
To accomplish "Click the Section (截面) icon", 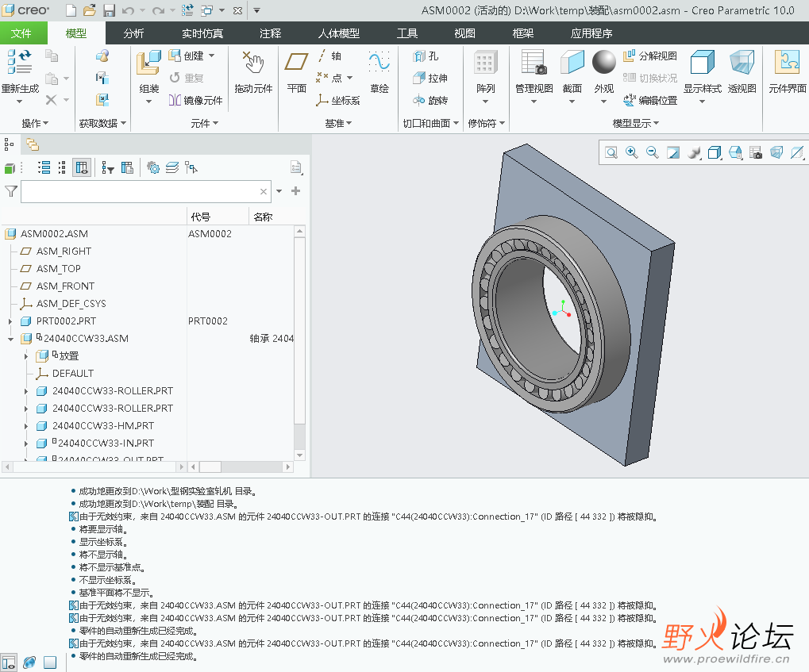I will pos(572,63).
